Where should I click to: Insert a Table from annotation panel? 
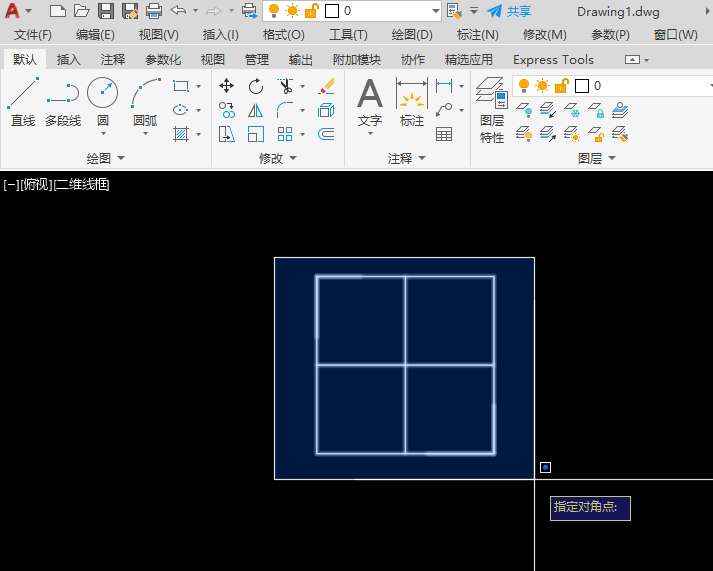coord(444,134)
